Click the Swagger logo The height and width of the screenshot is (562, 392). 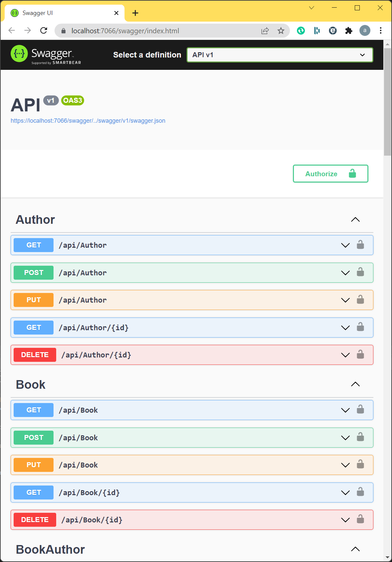(46, 55)
